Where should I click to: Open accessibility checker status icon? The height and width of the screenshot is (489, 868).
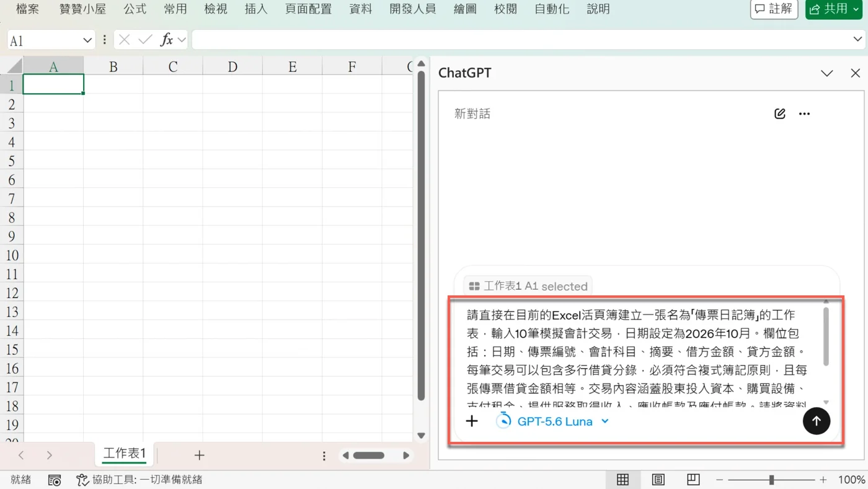82,480
